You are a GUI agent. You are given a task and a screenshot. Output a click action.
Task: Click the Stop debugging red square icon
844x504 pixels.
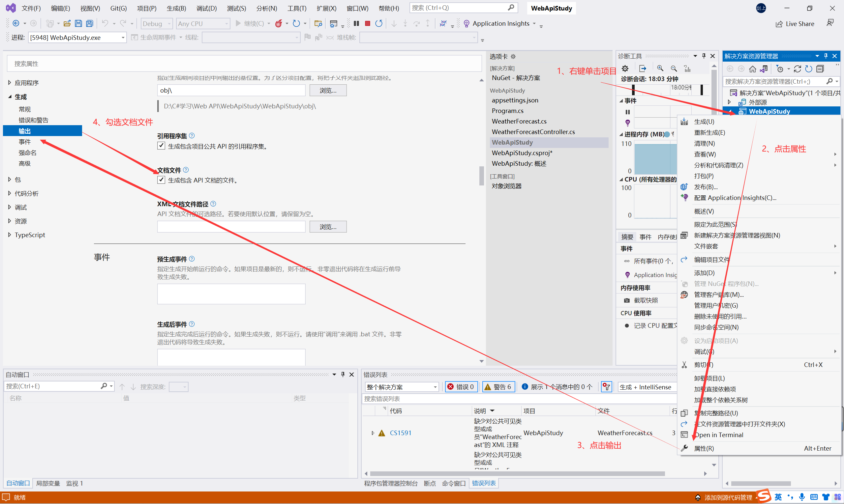click(x=367, y=24)
